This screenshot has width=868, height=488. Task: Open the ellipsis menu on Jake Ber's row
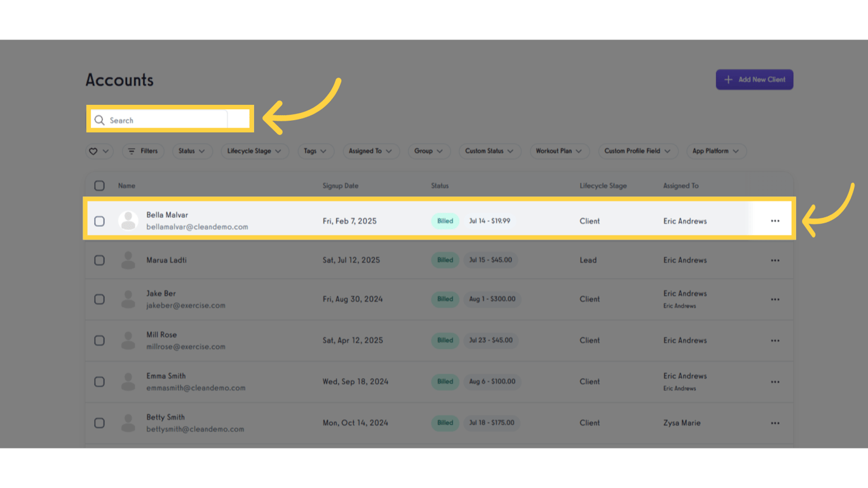click(775, 299)
